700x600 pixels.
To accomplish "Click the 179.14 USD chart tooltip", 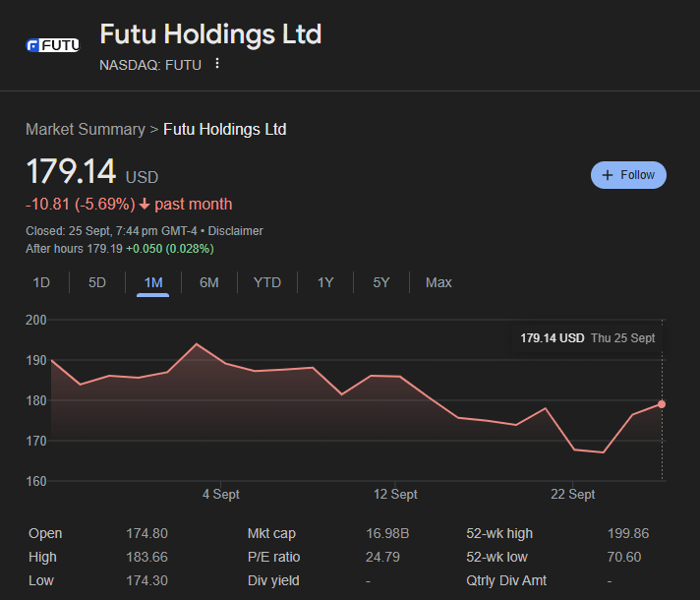I will [588, 338].
